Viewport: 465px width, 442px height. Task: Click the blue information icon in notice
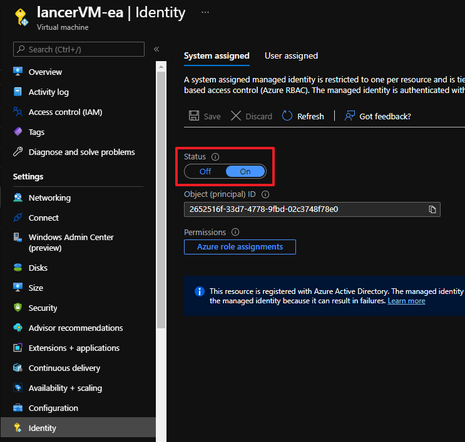point(199,291)
